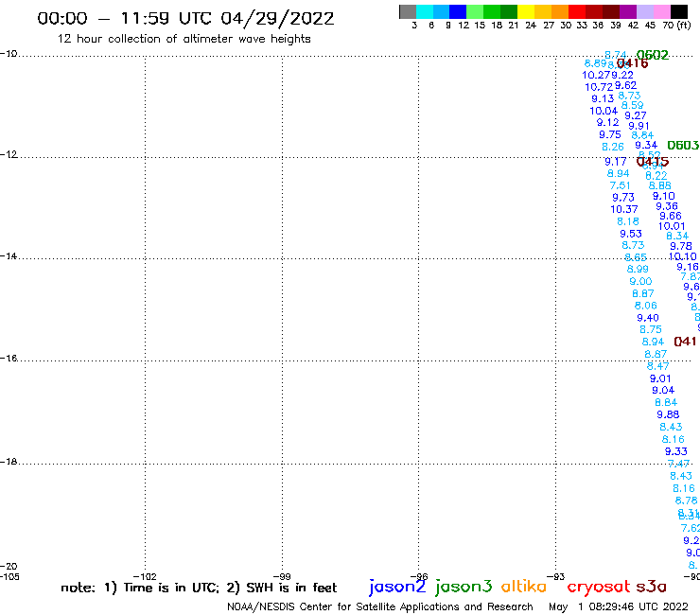This screenshot has height=615, width=700.
Task: Click the green 0603 time marker
Action: pyautogui.click(x=683, y=146)
